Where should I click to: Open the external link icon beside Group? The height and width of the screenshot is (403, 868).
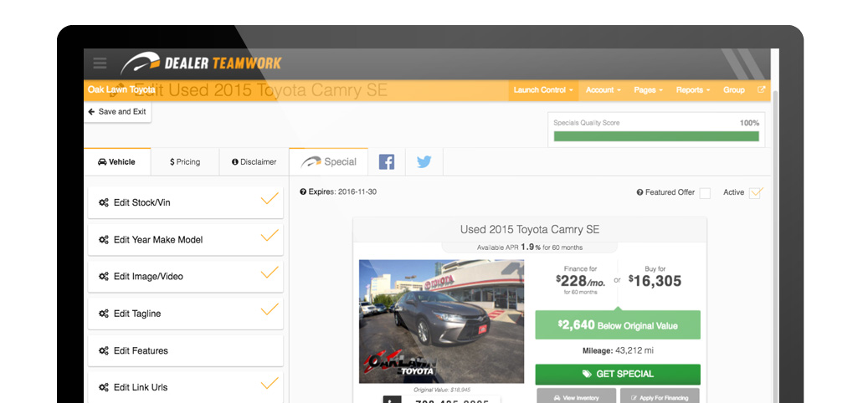pos(762,89)
